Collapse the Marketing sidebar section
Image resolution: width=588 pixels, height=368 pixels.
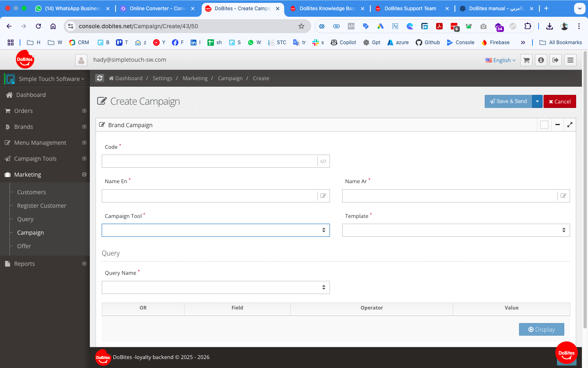(x=84, y=175)
